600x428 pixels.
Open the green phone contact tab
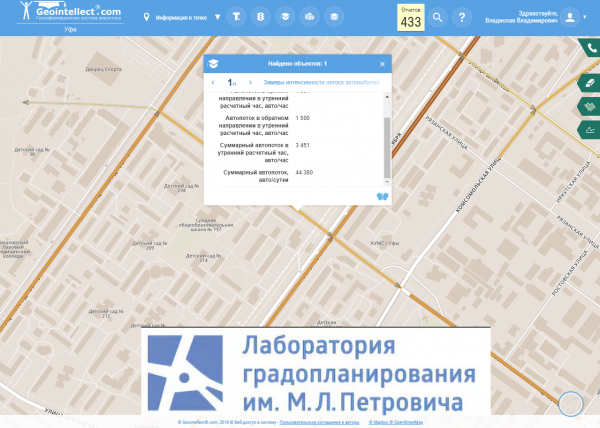pos(590,48)
